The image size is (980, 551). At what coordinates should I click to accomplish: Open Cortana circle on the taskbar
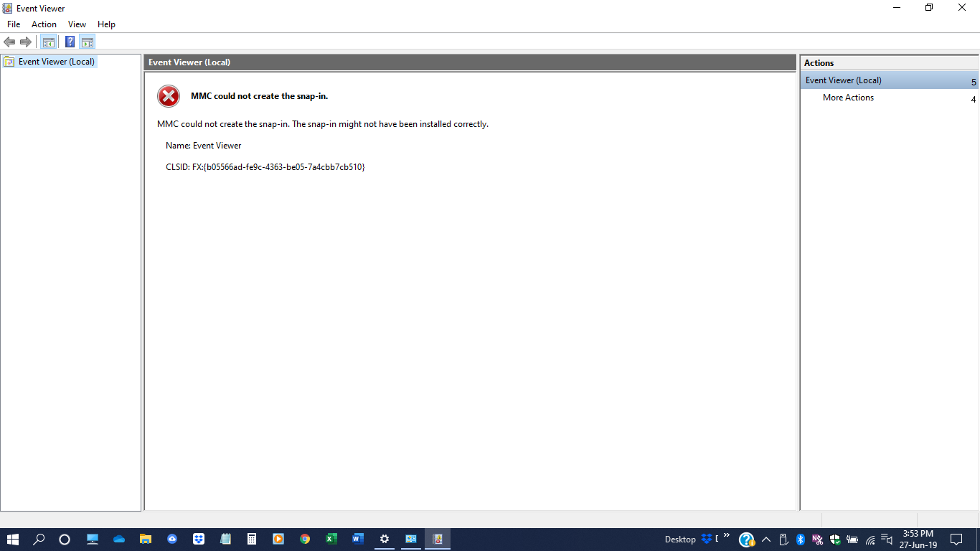pyautogui.click(x=65, y=539)
